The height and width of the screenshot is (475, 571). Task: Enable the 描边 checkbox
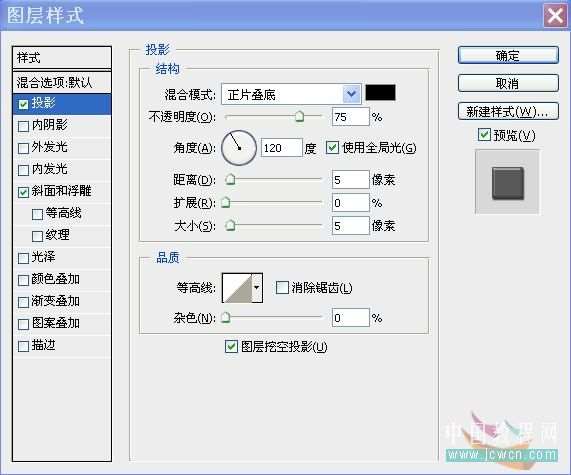click(x=23, y=346)
